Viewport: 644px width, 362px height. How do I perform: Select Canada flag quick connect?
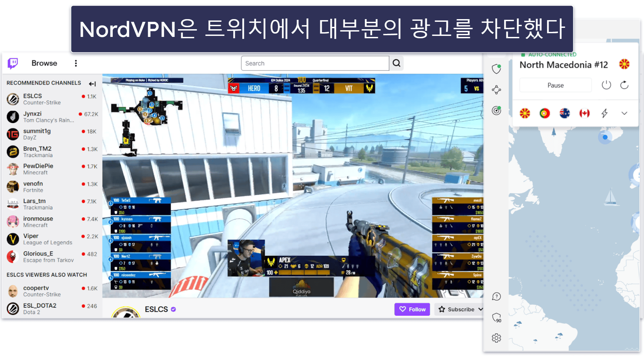point(584,113)
